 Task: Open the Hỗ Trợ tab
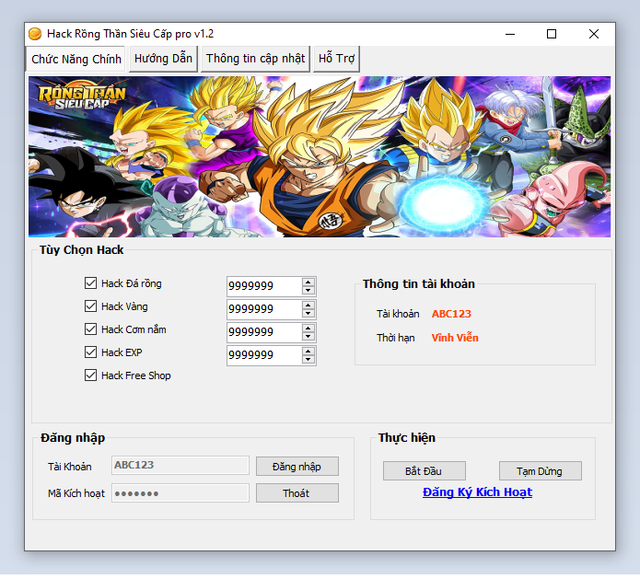(x=336, y=59)
